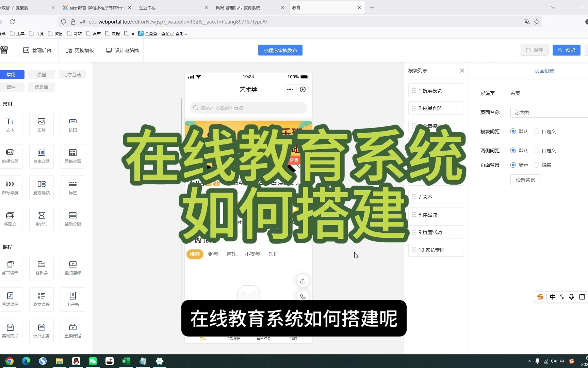Add the 轮播容器 carousel component
588x368 pixels.
10,156
